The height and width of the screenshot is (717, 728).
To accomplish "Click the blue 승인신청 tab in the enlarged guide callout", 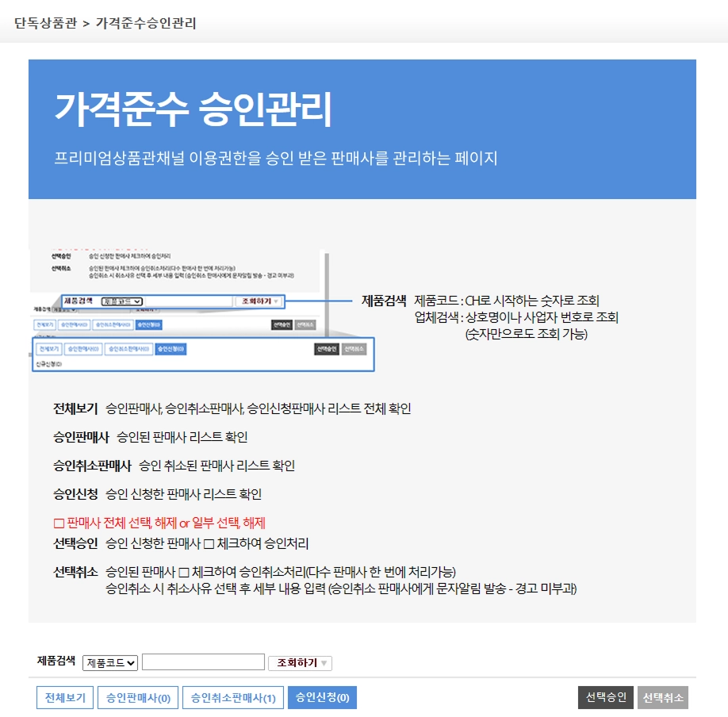I will [x=171, y=349].
